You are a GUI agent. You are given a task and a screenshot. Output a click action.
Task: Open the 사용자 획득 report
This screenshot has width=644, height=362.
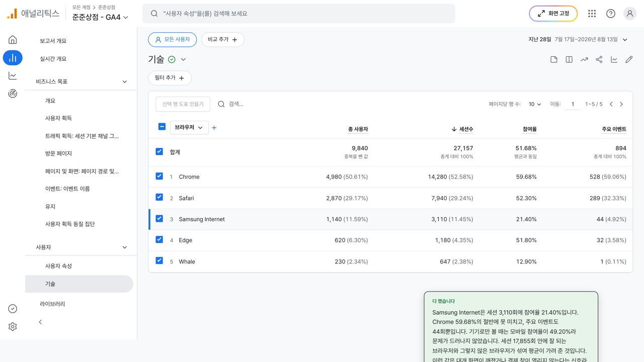pos(58,118)
